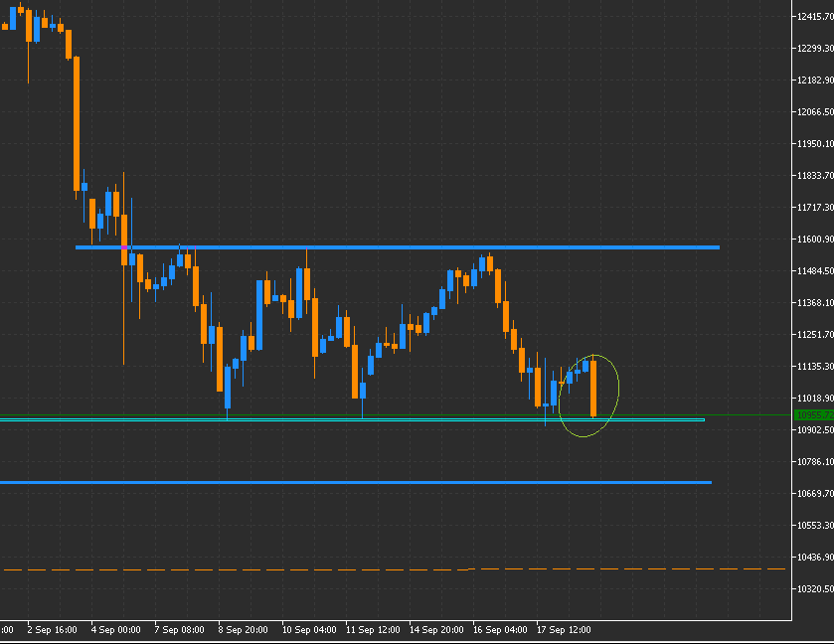Click the 10436.90 price axis label
Viewport: 834px width, 644px height.
pos(815,558)
